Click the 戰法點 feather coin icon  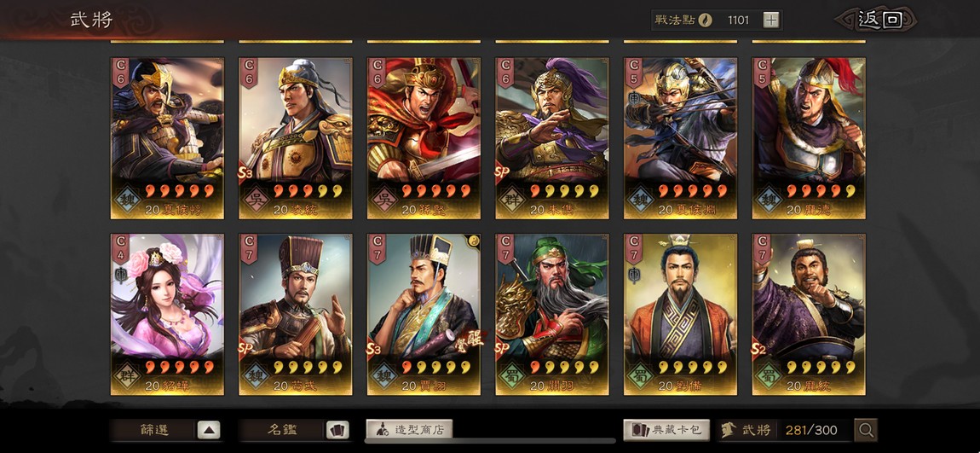click(x=706, y=20)
